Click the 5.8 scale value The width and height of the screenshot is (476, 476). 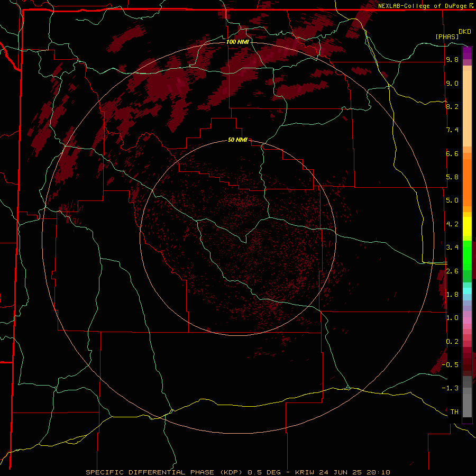452,177
